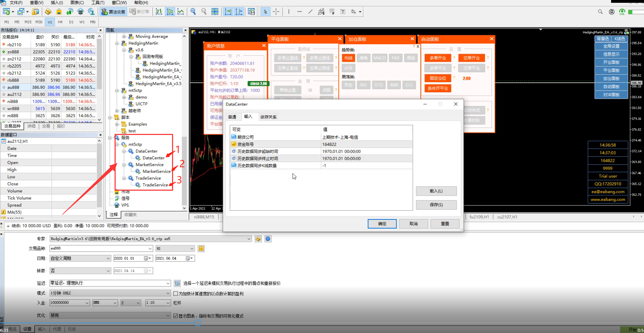644x333 pixels.
Task: Switch to the 依存关系 tab in DataCenter dialog
Action: pyautogui.click(x=268, y=117)
